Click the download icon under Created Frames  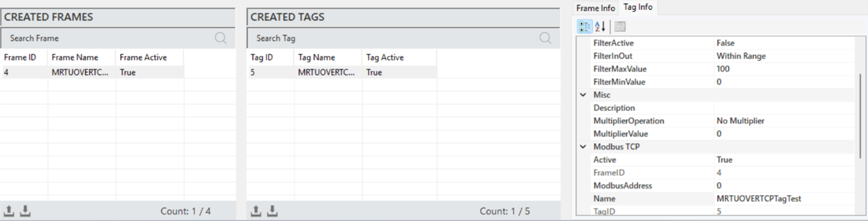pos(25,211)
